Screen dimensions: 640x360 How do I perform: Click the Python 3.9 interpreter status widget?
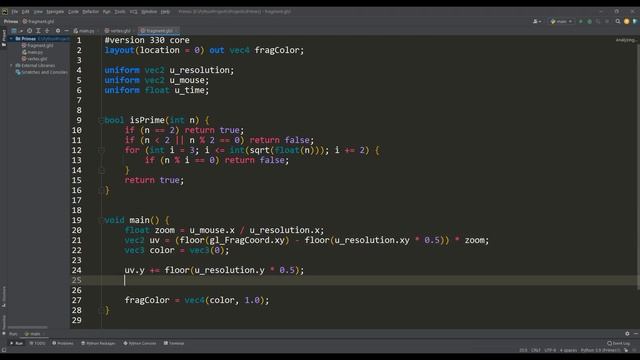(600, 350)
